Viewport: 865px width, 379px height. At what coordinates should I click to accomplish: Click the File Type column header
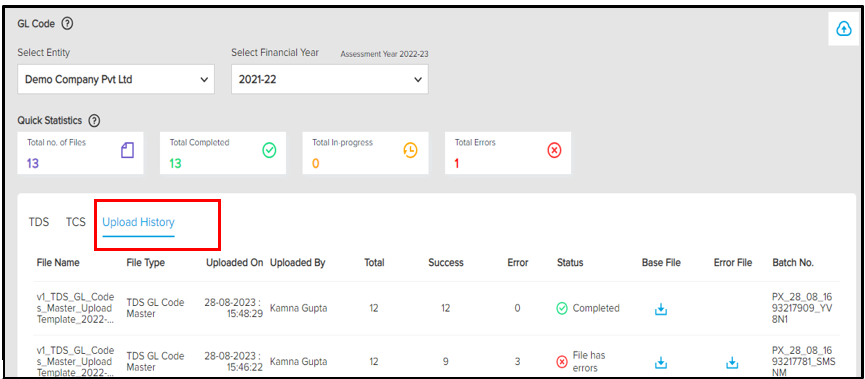[x=146, y=263]
